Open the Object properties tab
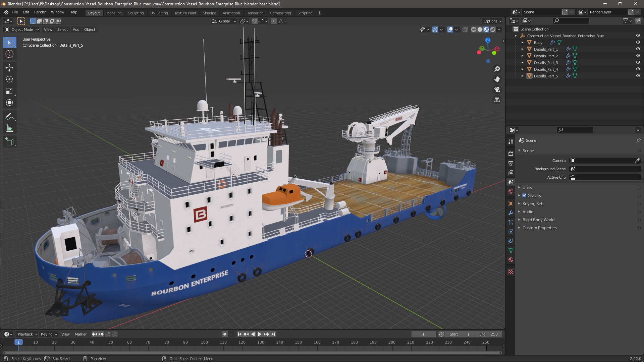The width and height of the screenshot is (644, 362). click(x=511, y=203)
